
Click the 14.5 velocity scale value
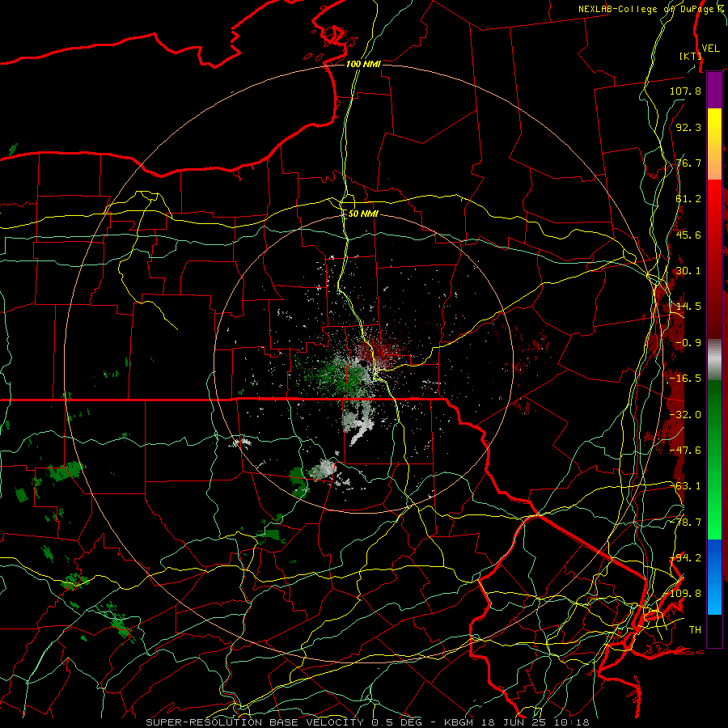(688, 307)
